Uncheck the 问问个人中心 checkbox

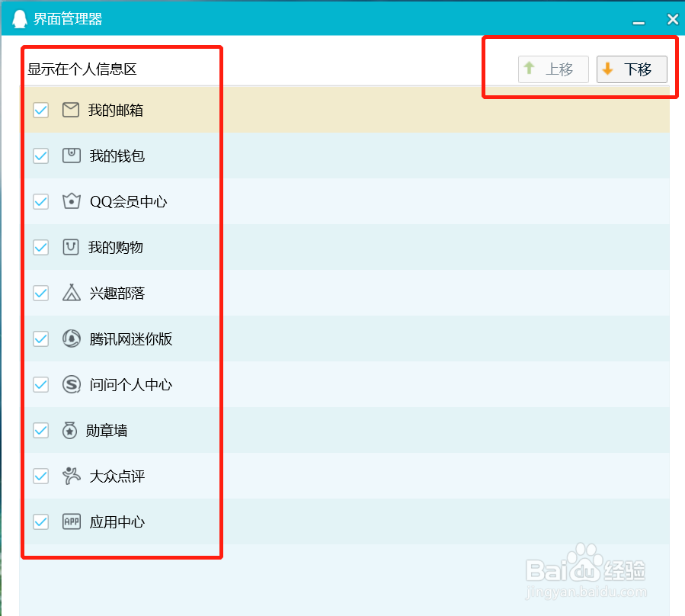[40, 385]
